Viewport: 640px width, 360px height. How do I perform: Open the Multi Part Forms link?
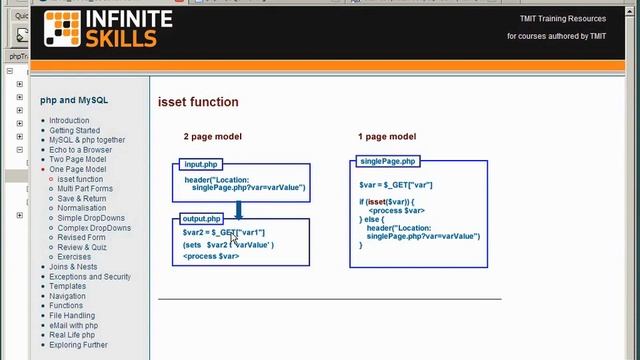click(x=85, y=189)
